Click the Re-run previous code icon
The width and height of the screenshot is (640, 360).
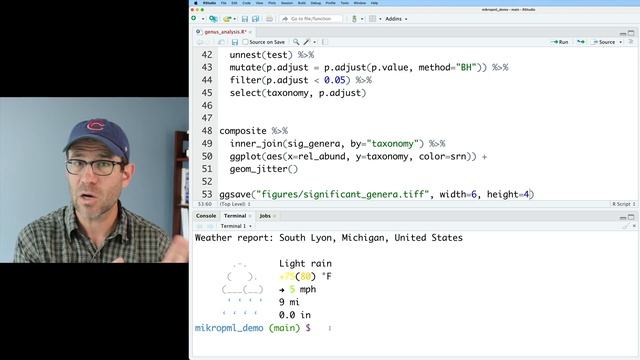click(x=580, y=42)
